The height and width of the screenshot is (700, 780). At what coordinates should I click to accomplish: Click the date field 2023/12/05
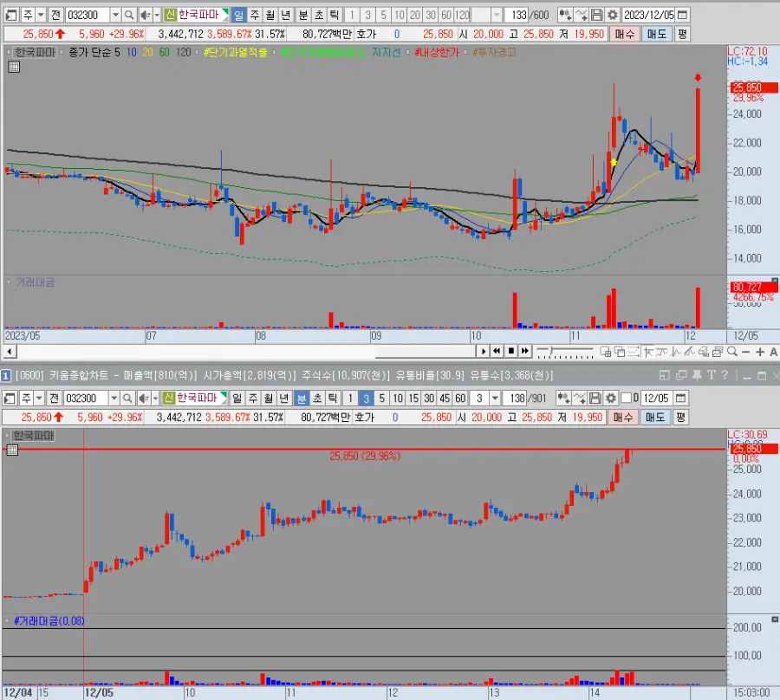point(649,15)
